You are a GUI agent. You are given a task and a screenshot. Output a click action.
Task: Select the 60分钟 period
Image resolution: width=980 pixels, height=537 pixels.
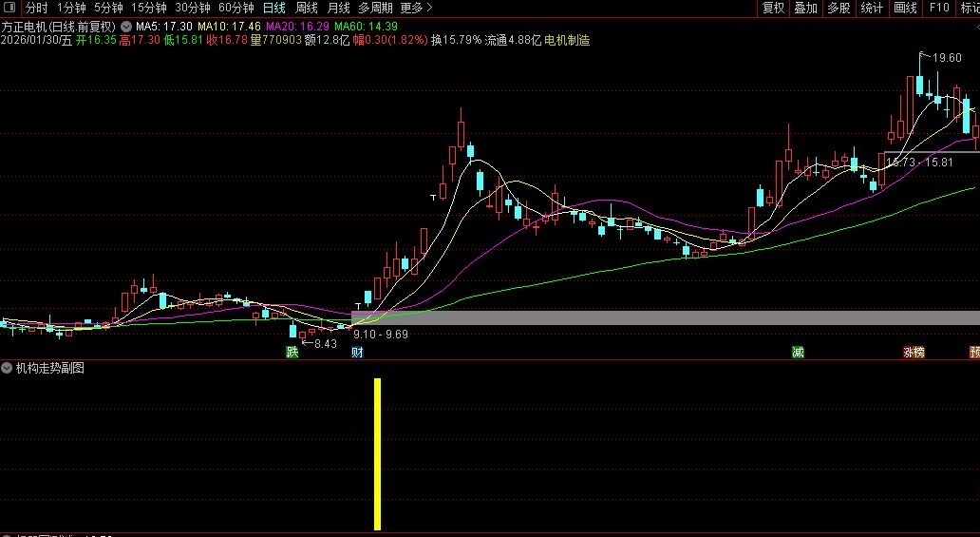(x=236, y=8)
